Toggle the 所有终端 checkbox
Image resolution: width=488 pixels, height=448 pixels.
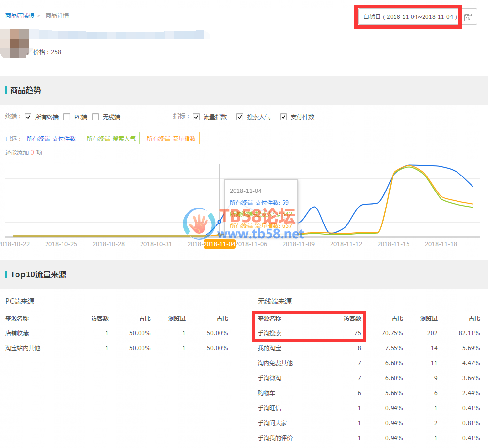point(28,117)
